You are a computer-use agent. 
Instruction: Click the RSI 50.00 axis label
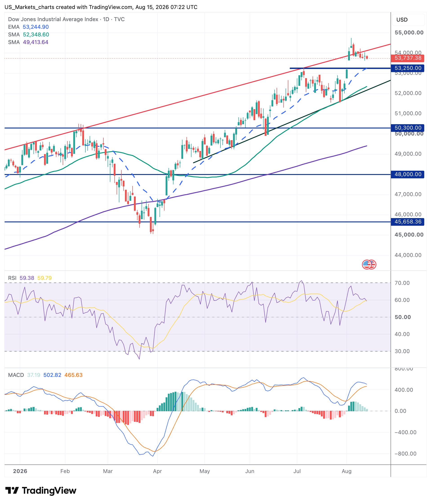402,317
